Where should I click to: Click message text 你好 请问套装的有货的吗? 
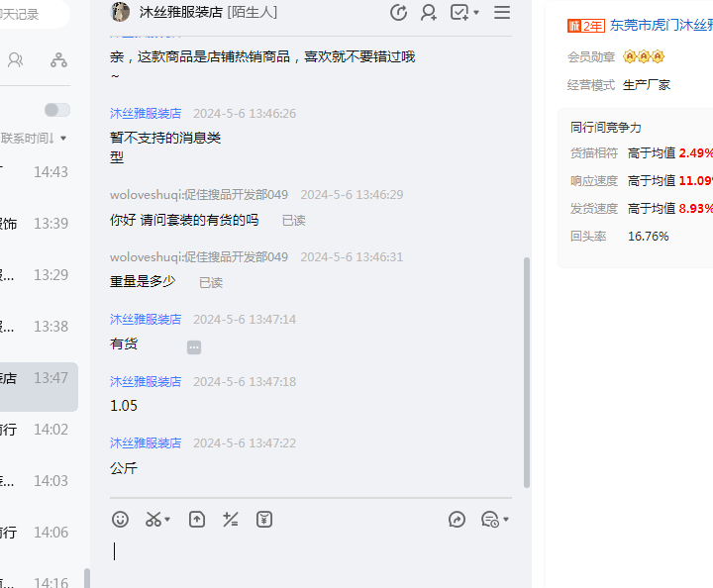[x=184, y=220]
